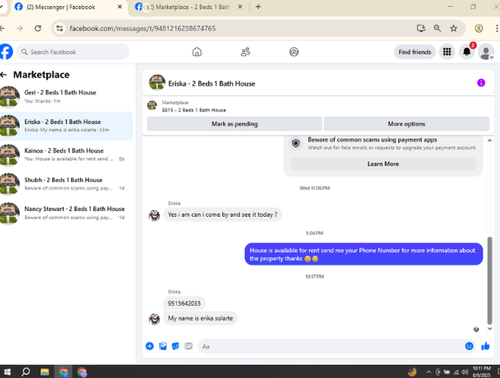Viewport: 500px width, 378px height.
Task: Send a thumbs-up like
Action: pyautogui.click(x=485, y=346)
